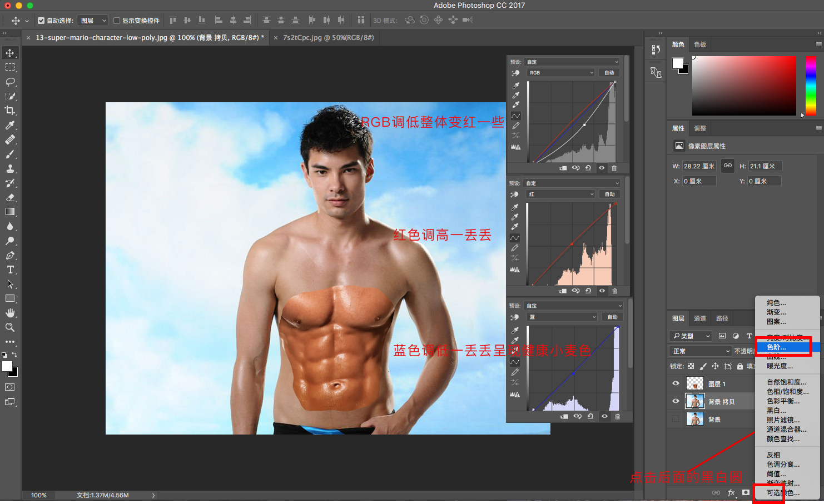The width and height of the screenshot is (824, 504).
Task: Select the Rectangular Marquee tool
Action: click(10, 67)
